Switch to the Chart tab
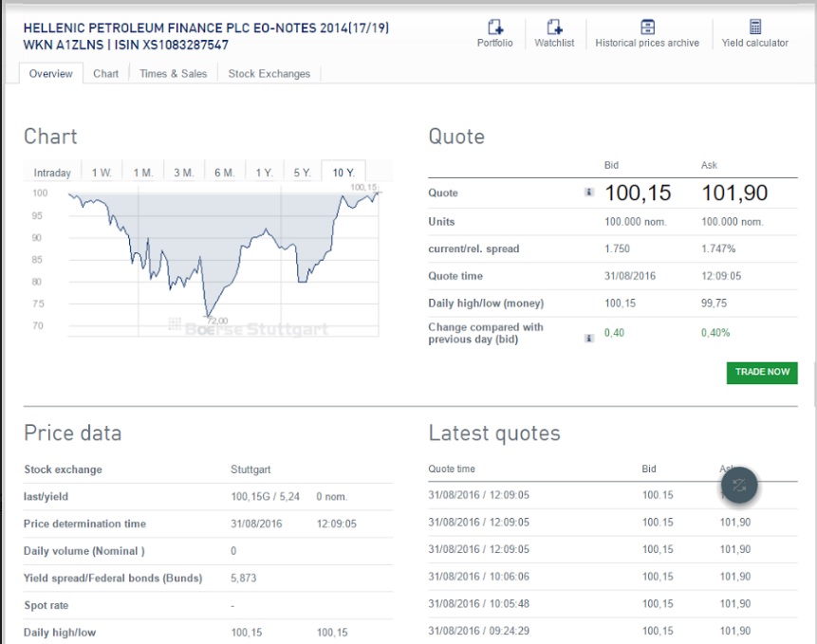Viewport: 817px width, 644px height. [x=105, y=74]
